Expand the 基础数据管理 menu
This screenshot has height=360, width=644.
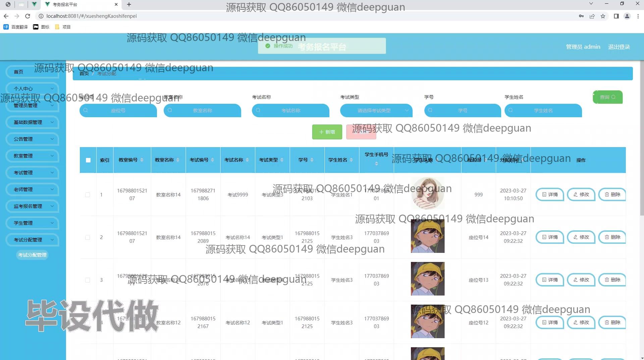point(32,122)
